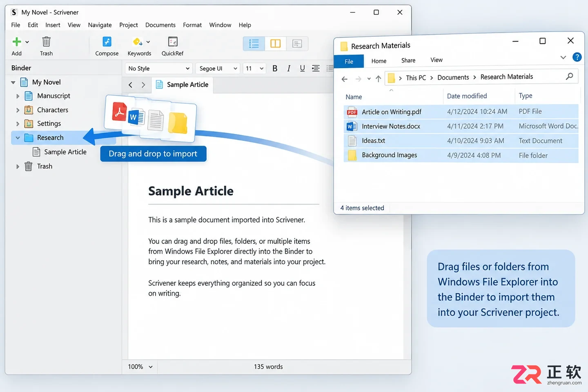Select the Background Images folder row
This screenshot has height=392, width=588.
tap(461, 155)
